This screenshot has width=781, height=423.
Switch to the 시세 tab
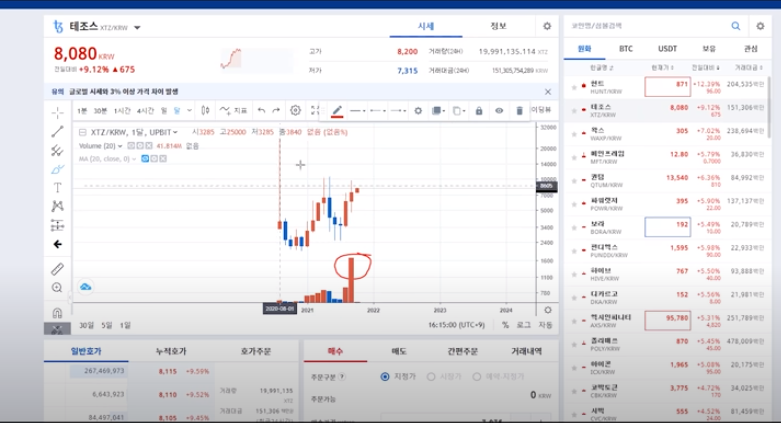click(426, 26)
